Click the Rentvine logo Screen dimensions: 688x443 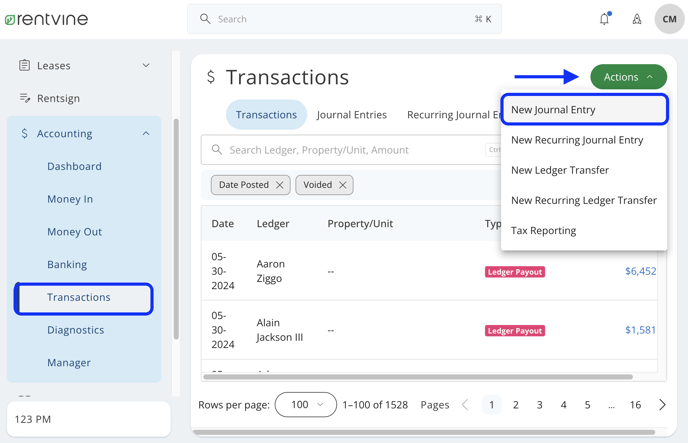tap(47, 19)
